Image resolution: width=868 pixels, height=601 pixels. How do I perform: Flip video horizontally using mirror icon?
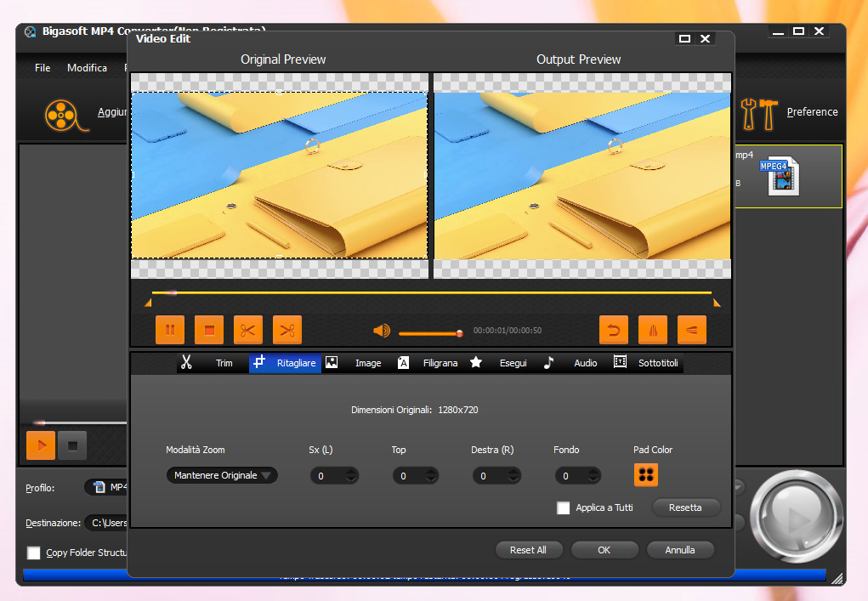[x=652, y=330]
